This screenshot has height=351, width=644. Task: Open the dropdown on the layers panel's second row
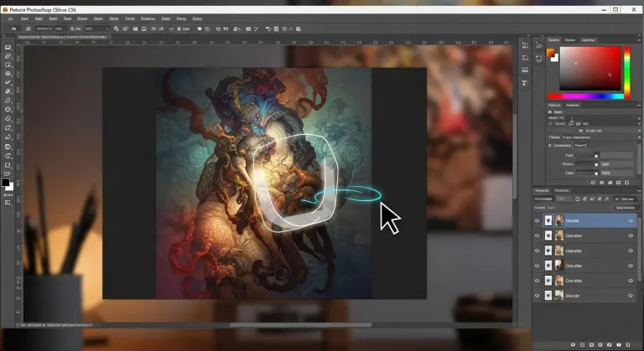(x=626, y=208)
